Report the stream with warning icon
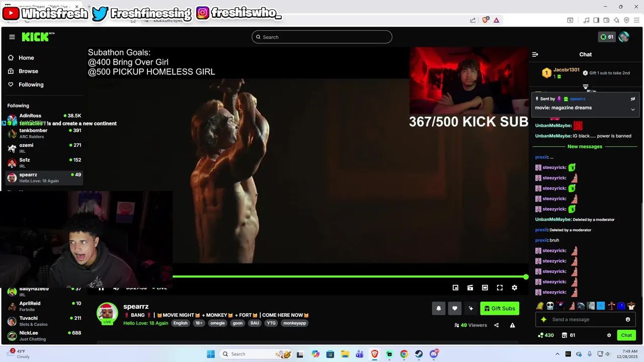The height and width of the screenshot is (362, 644). coord(512,325)
